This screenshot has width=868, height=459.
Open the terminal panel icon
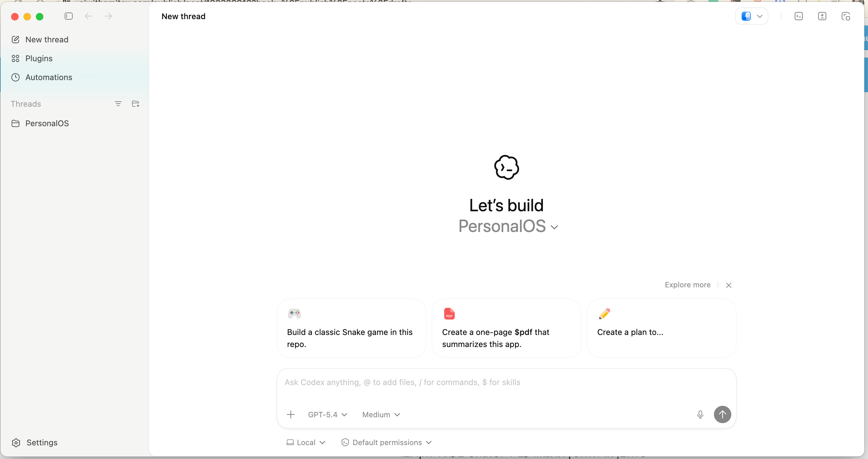tap(799, 16)
